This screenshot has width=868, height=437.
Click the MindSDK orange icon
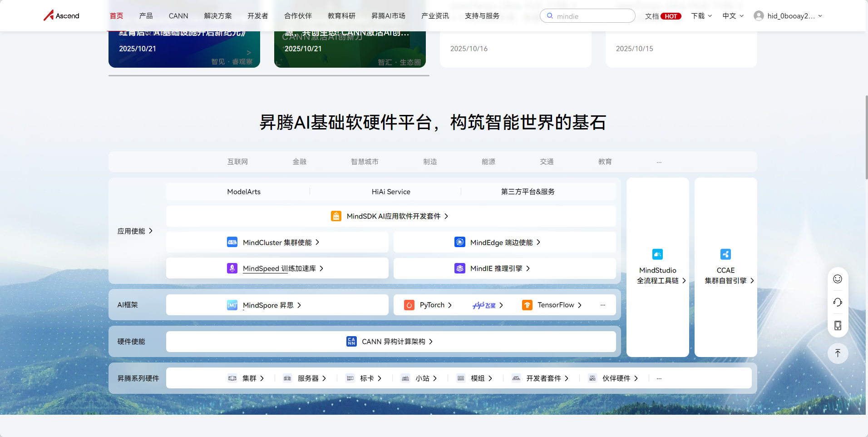[336, 216]
